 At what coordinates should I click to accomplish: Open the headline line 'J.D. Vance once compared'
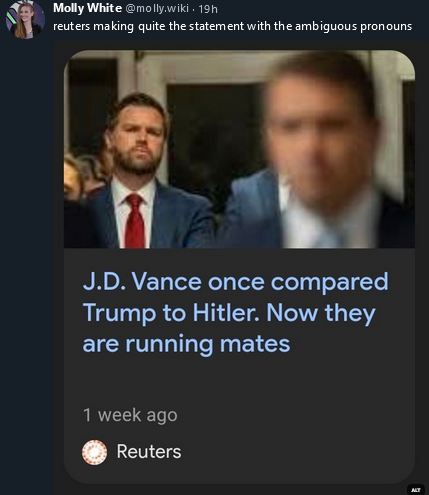coord(235,282)
